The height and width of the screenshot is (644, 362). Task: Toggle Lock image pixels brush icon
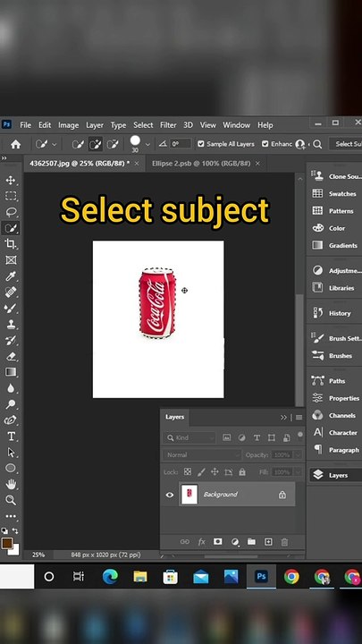201,472
